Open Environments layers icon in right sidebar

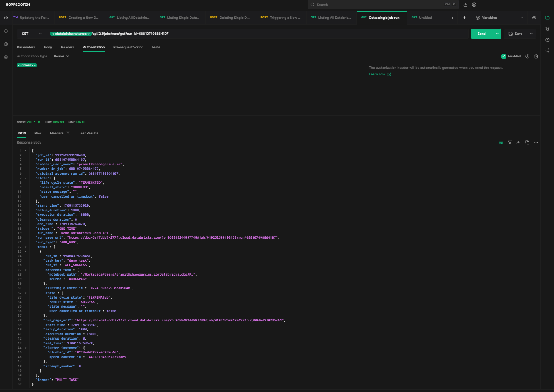[x=547, y=29]
